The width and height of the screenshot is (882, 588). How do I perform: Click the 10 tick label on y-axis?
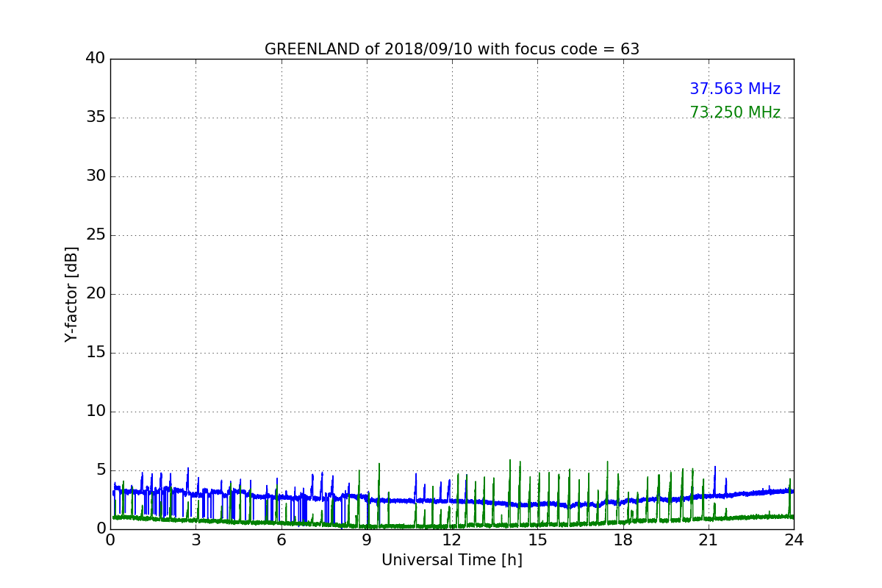pyautogui.click(x=96, y=412)
